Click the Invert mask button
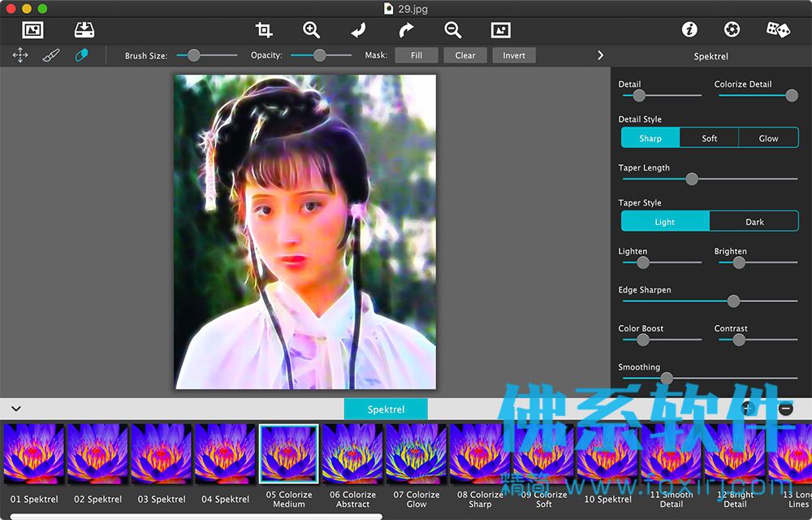 [514, 55]
